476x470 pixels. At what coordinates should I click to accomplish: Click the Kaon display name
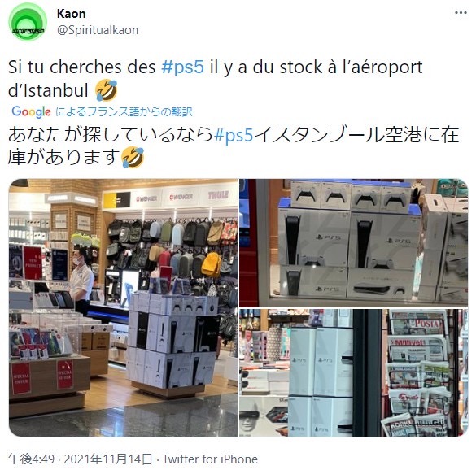72,14
